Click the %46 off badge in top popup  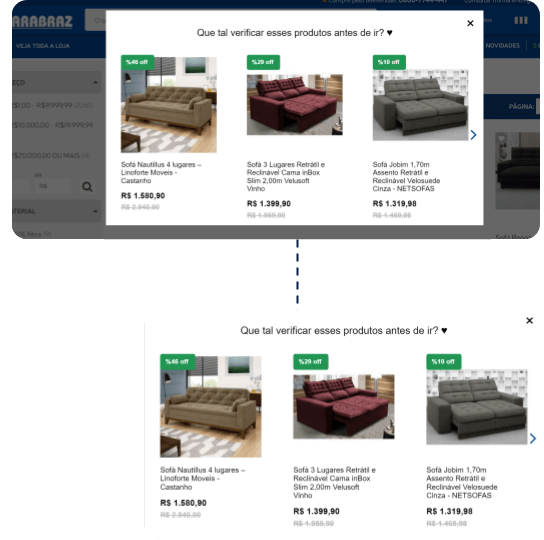137,62
